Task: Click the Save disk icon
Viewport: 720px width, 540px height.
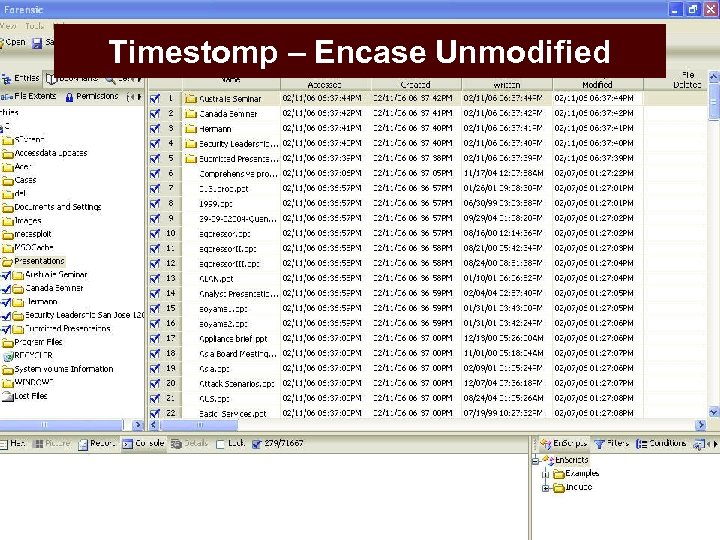Action: click(x=37, y=43)
